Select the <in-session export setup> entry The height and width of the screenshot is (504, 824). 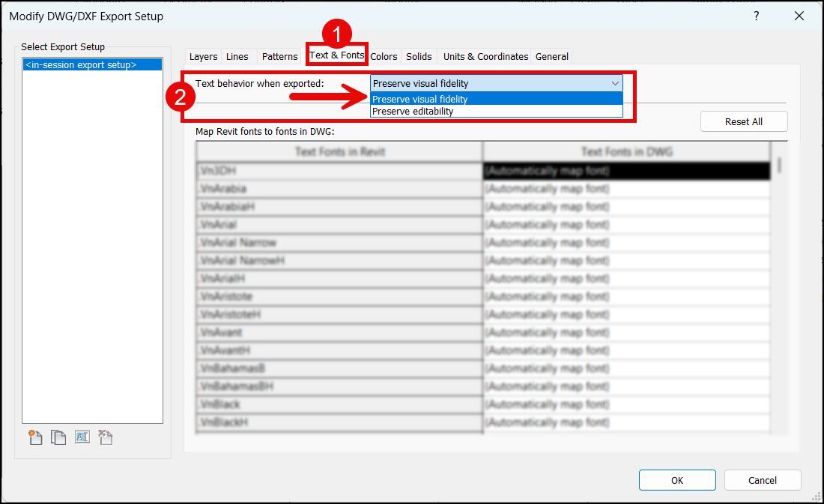(x=92, y=64)
